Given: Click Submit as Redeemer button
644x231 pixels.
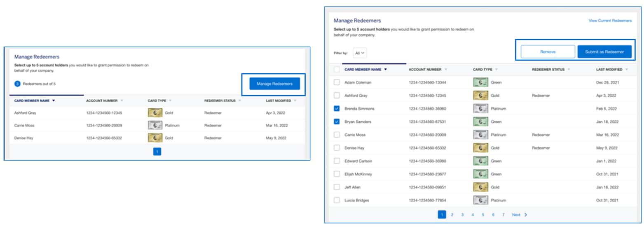Looking at the screenshot, I should (x=604, y=52).
